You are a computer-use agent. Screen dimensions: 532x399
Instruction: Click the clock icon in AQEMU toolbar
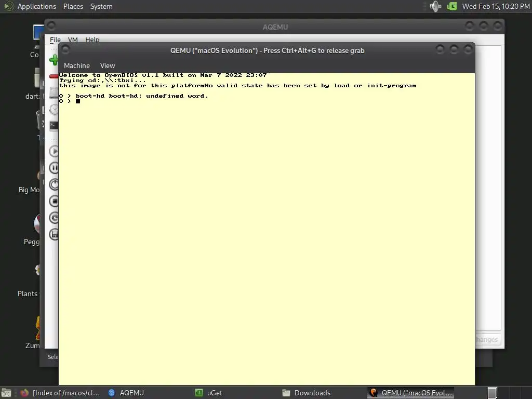[x=54, y=110]
